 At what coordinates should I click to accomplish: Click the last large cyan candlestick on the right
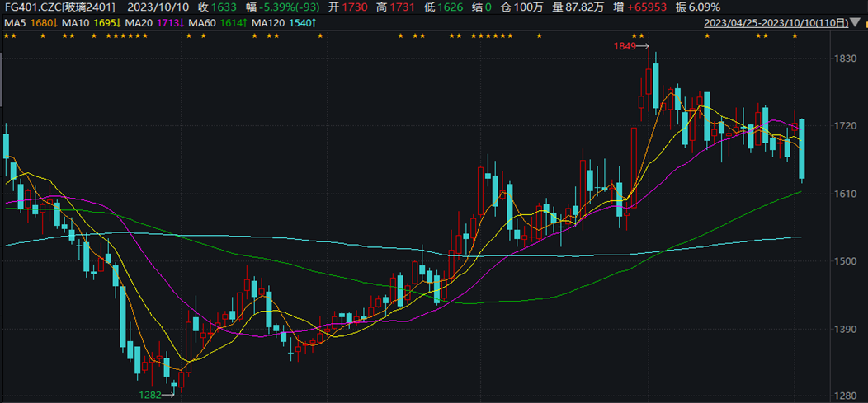click(801, 148)
